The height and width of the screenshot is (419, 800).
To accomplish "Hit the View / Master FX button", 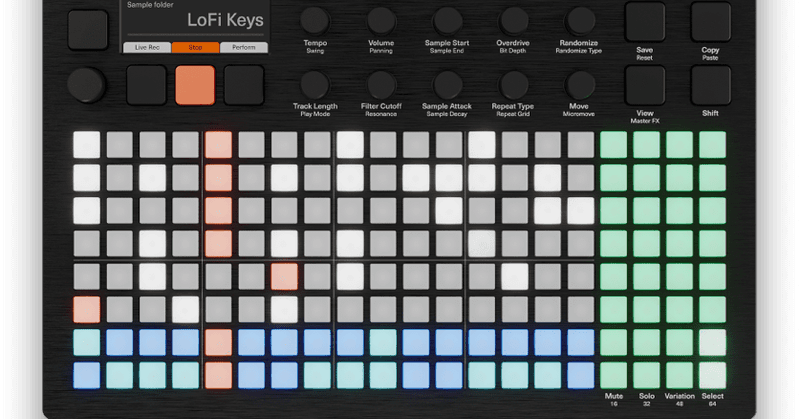I will pyautogui.click(x=645, y=85).
